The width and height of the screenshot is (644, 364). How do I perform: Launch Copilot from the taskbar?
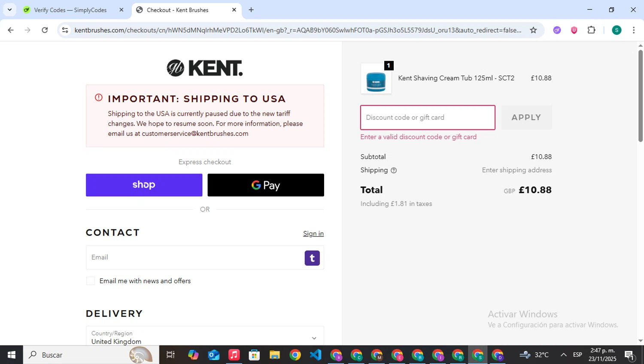[x=193, y=355]
